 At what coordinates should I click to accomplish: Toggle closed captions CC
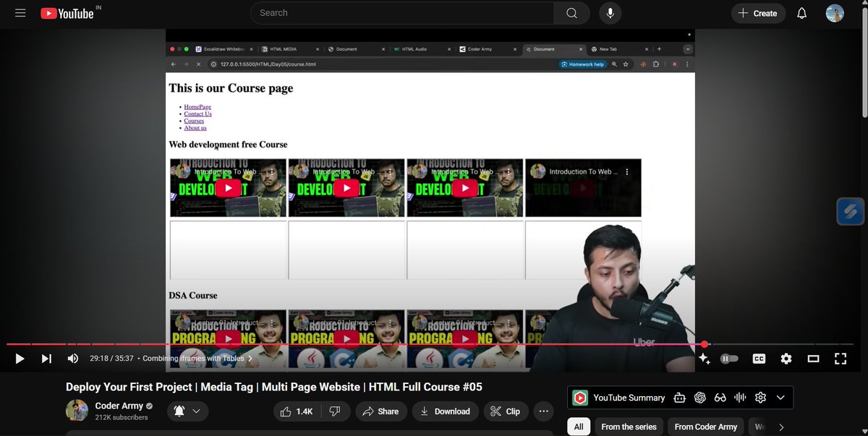point(759,359)
